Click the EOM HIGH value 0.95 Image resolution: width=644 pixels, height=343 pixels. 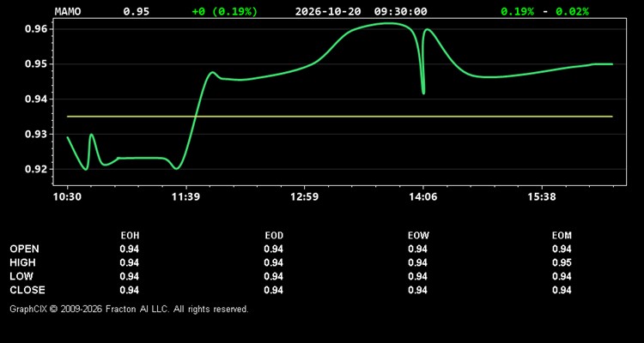tap(562, 262)
